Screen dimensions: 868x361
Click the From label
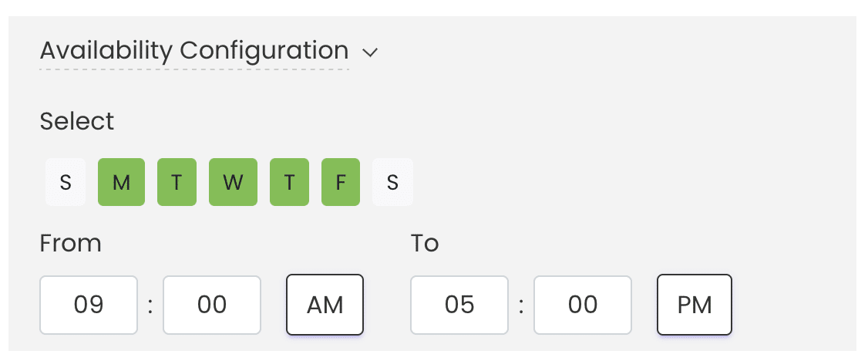[71, 244]
